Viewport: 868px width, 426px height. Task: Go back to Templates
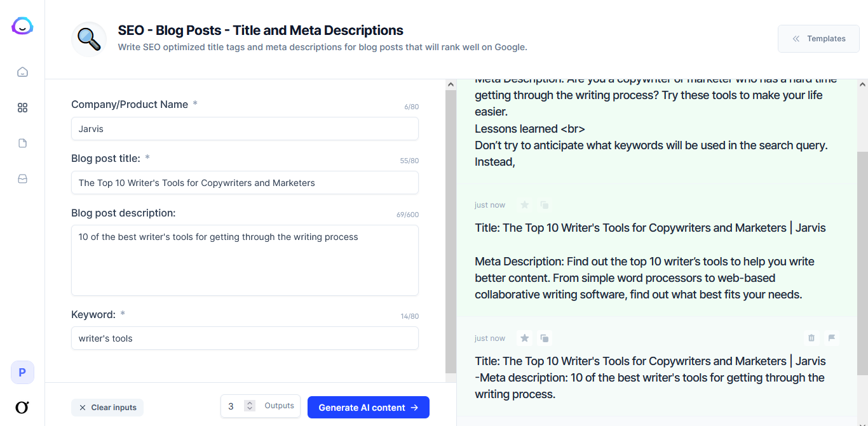[818, 39]
